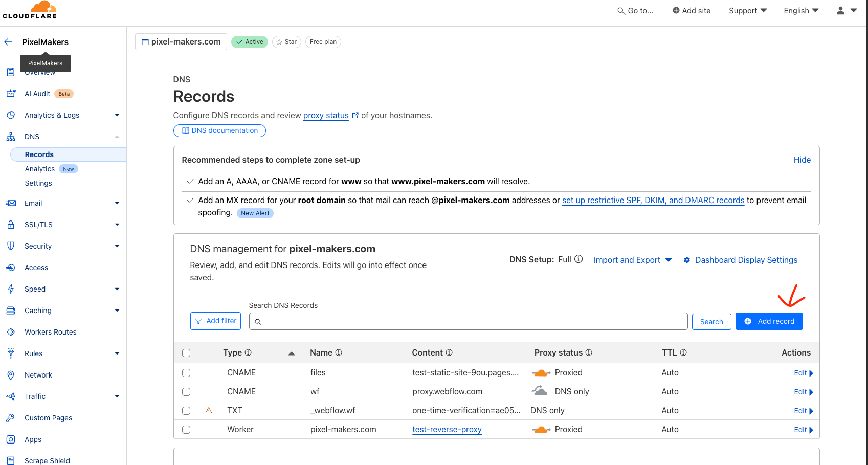Click the SSL/TLS padlock icon
The height and width of the screenshot is (465, 868).
tap(11, 225)
